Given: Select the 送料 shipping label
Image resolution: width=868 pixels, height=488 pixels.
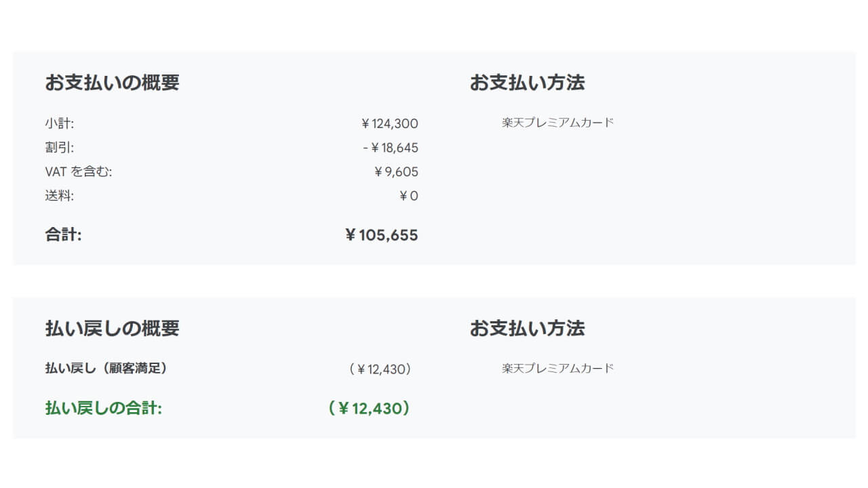Looking at the screenshot, I should coord(60,197).
